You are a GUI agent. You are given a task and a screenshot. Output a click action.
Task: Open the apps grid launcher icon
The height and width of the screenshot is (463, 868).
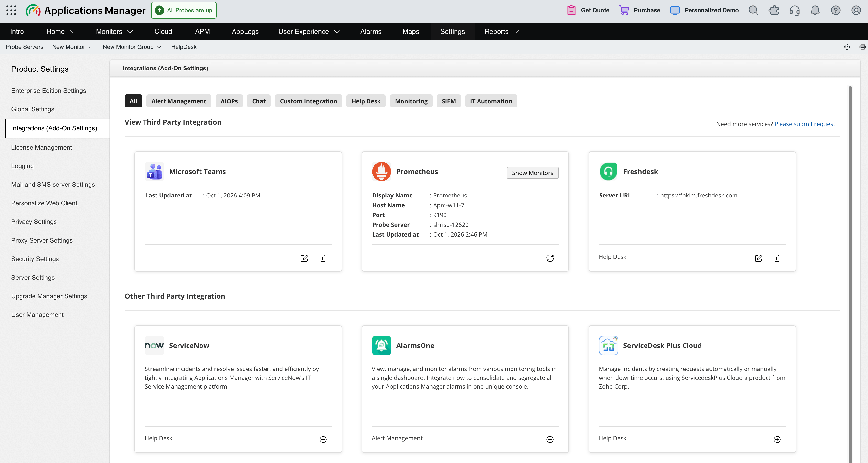[x=11, y=10]
